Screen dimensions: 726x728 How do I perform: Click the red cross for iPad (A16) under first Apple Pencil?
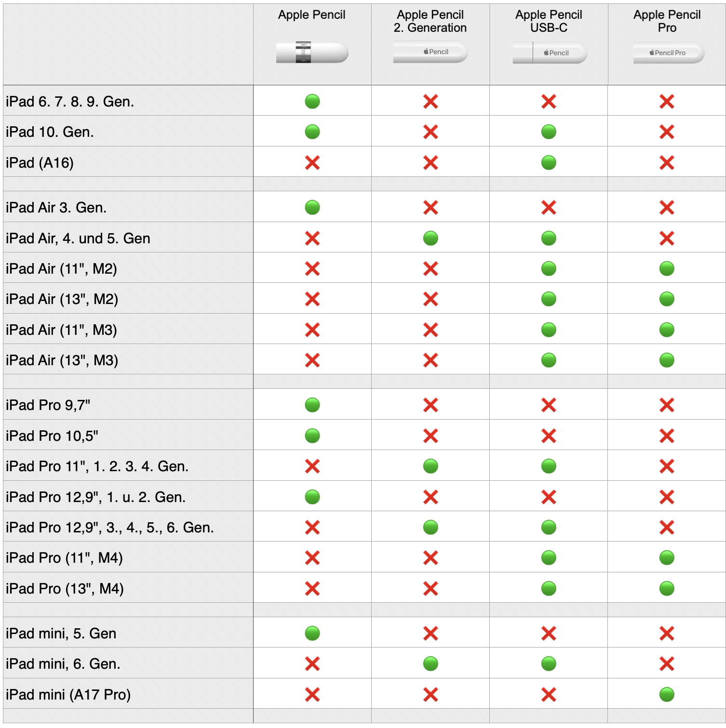tap(312, 162)
